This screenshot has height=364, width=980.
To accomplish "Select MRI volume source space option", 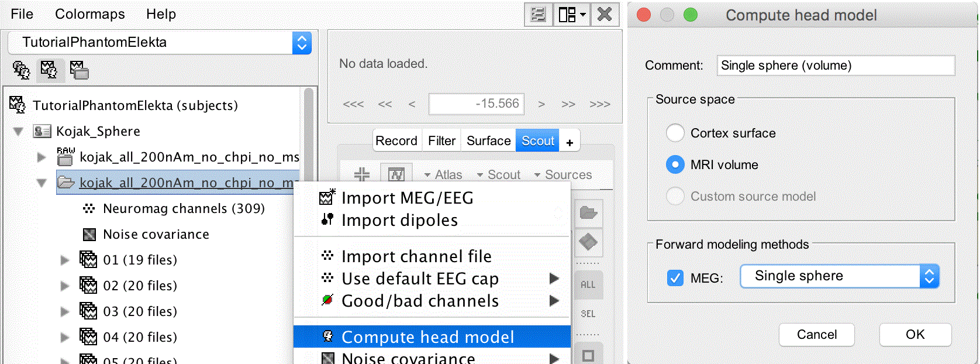I will 675,165.
